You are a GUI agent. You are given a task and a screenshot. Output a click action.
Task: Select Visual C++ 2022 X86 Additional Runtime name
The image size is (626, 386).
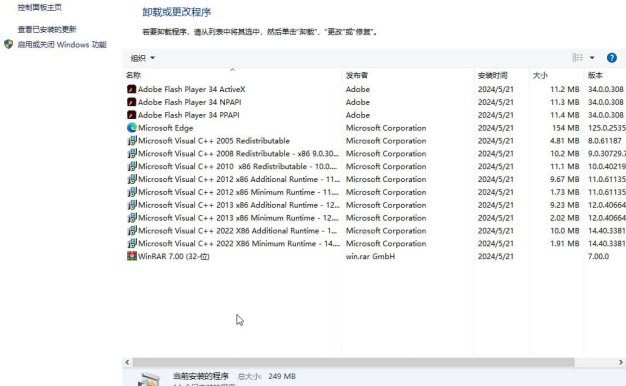(x=238, y=231)
